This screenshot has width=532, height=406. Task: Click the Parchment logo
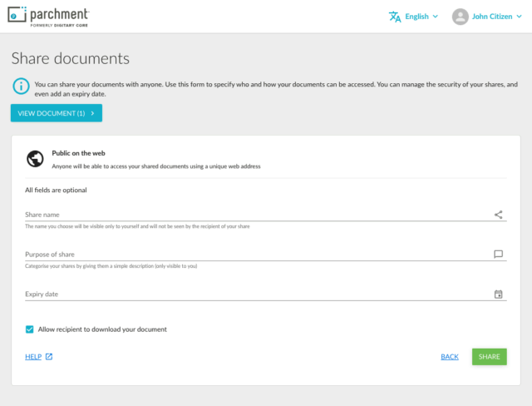click(48, 17)
